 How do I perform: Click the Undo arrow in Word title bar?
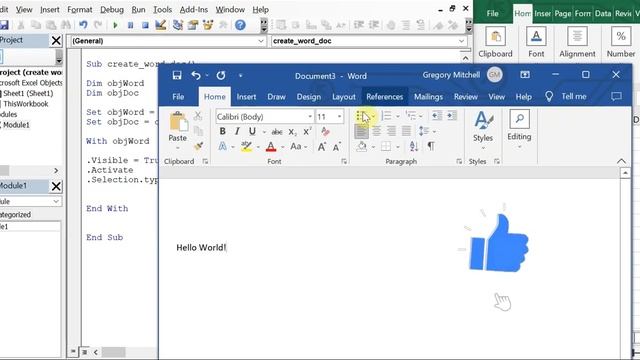point(196,75)
